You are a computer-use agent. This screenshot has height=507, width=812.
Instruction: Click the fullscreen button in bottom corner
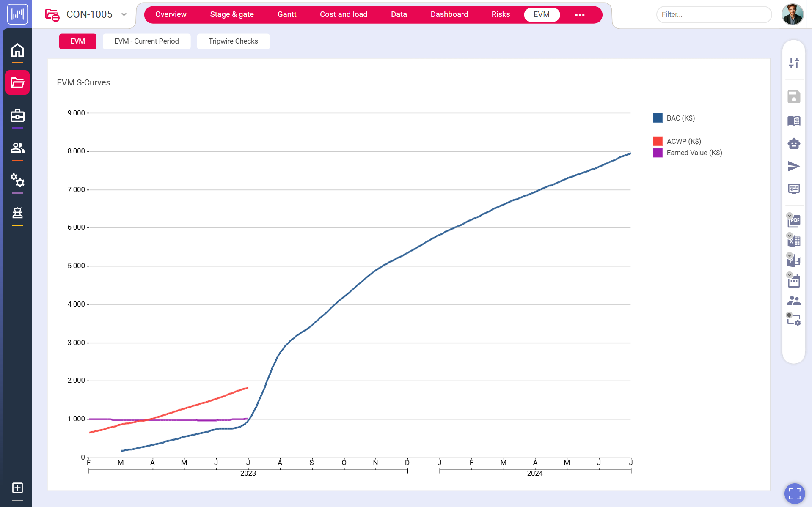(x=794, y=493)
